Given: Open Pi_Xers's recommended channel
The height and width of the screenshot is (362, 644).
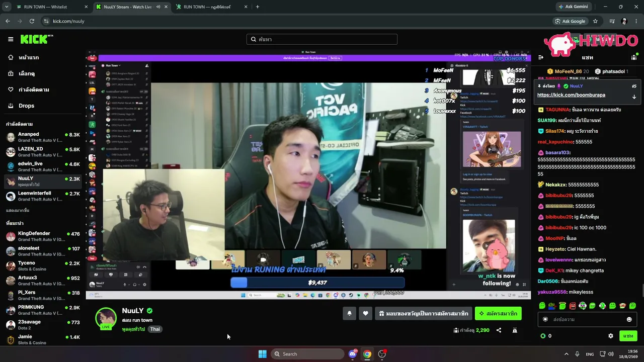Looking at the screenshot, I should tap(43, 295).
